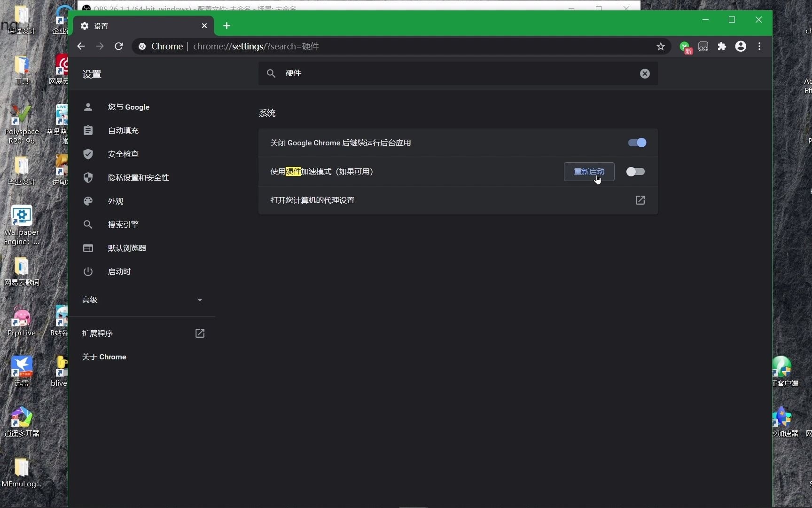Open 默认浏览器 settings section
Screen dimensions: 812x508
pos(142,248)
